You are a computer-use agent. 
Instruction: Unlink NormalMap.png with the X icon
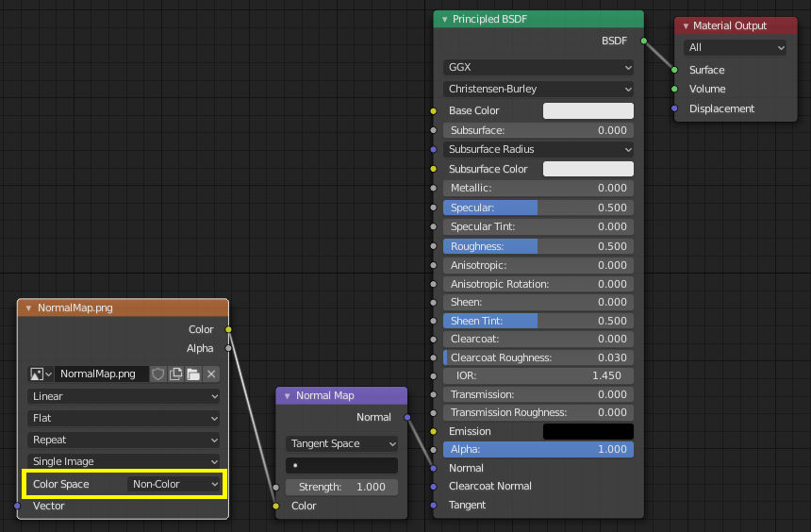coord(211,374)
